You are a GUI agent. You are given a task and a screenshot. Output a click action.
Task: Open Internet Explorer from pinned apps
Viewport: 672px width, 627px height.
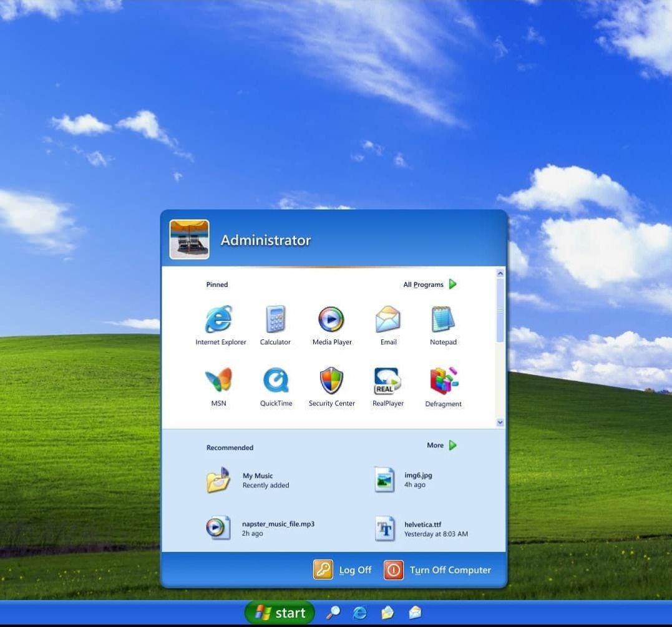pyautogui.click(x=219, y=319)
